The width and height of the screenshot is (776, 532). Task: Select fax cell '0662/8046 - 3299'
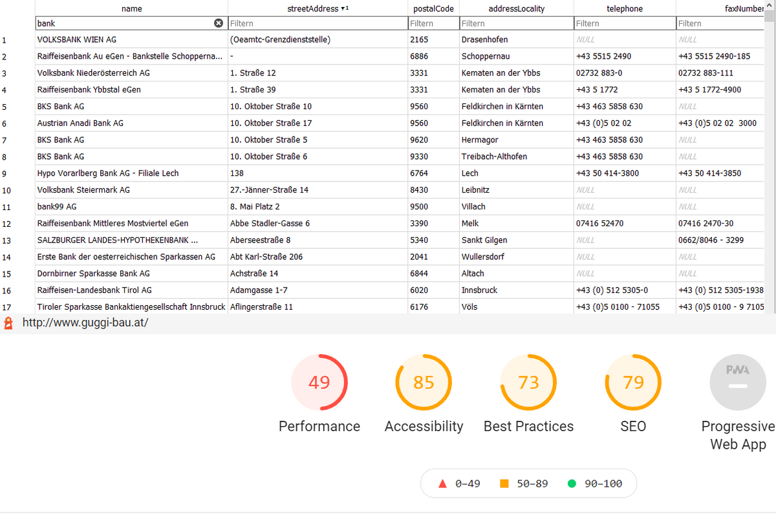[x=720, y=240]
